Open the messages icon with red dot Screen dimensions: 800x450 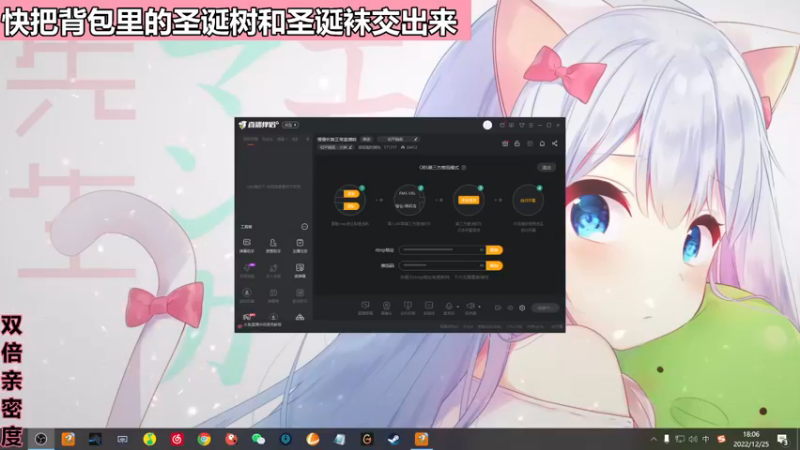pos(502,125)
